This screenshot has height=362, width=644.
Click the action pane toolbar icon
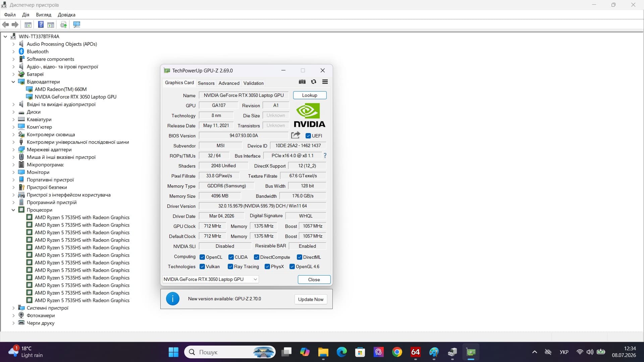tap(51, 24)
